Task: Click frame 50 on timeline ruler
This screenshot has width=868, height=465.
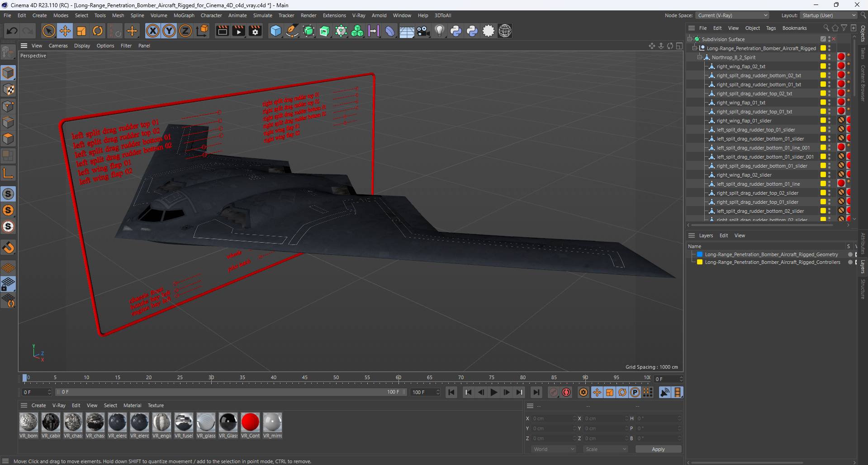Action: coord(336,378)
